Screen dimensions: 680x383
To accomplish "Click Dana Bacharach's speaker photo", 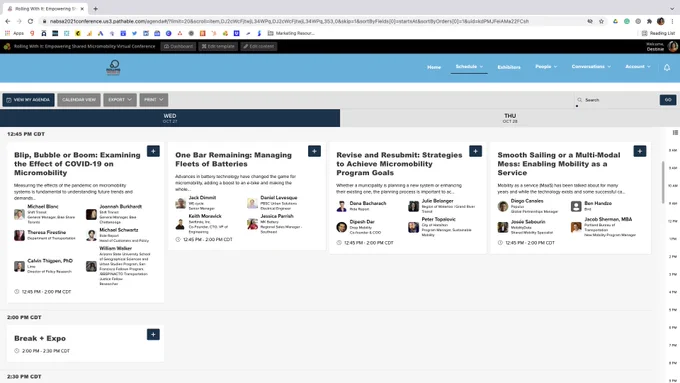I will point(342,206).
